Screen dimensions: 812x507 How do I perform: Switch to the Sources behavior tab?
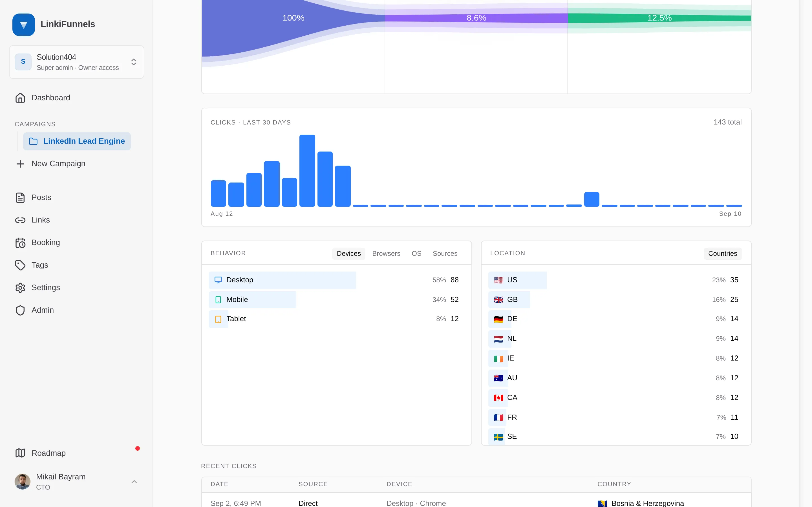445,253
